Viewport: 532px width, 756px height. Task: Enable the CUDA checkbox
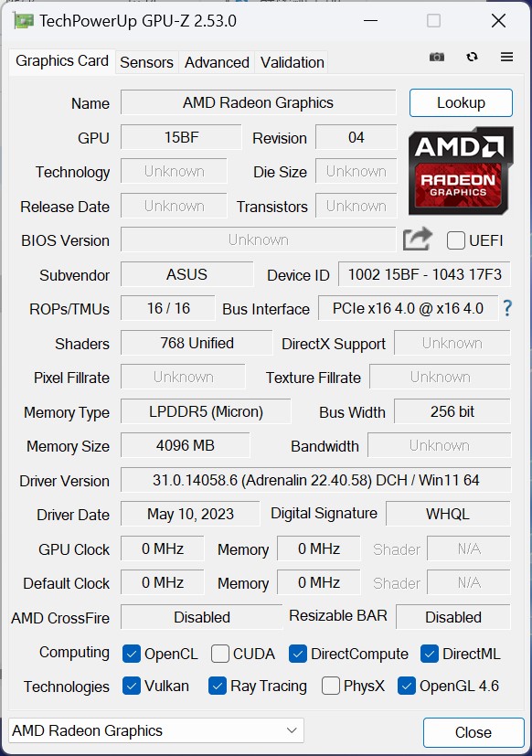(x=219, y=654)
